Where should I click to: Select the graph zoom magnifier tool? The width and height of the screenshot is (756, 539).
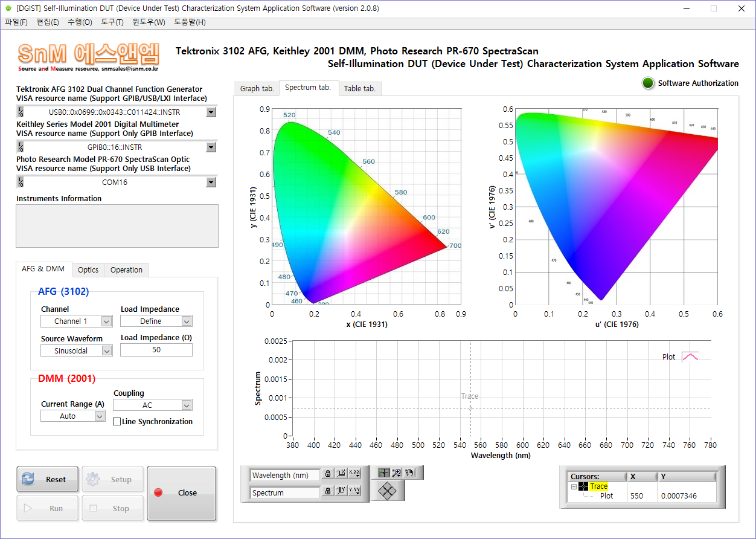click(397, 473)
